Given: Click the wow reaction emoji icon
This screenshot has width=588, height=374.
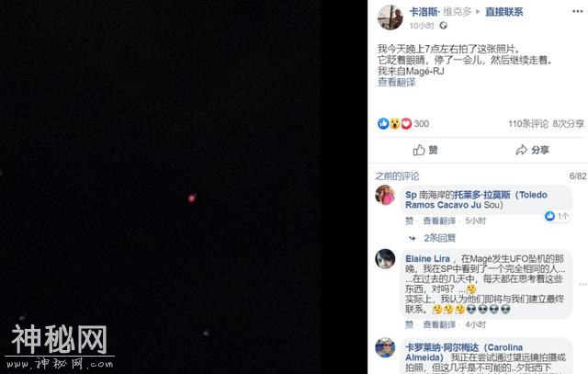Looking at the screenshot, I should click(x=394, y=123).
